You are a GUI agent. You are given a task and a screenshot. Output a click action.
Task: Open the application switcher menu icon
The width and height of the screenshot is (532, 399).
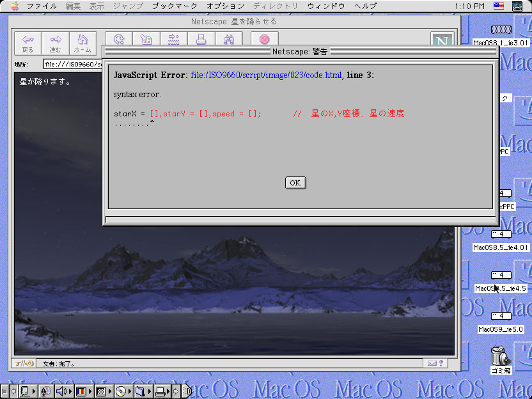(x=517, y=6)
